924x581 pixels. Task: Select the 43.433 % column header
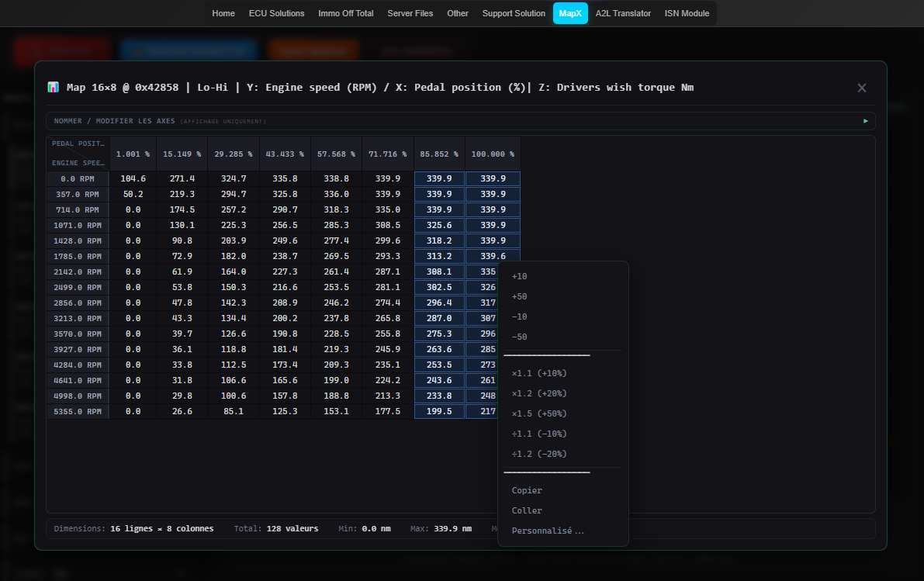285,154
